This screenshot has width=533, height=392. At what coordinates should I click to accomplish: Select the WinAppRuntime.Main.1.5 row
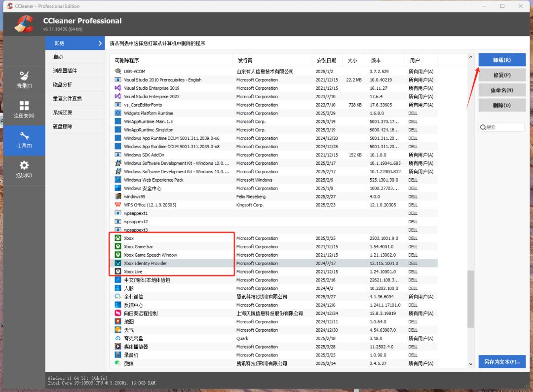(273, 121)
